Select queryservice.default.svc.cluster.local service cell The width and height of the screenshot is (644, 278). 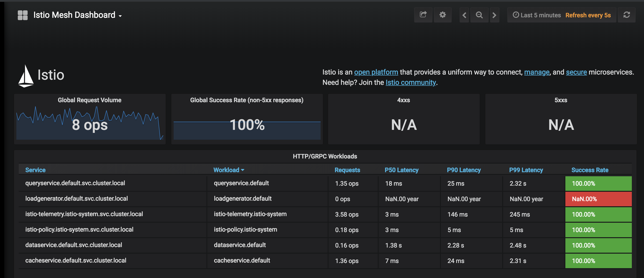[x=113, y=183]
